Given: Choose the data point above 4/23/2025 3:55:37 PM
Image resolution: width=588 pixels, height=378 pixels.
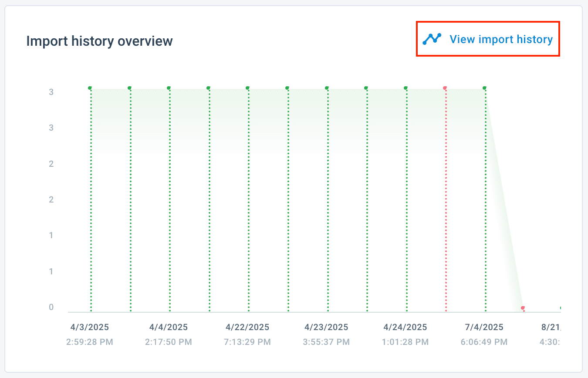Looking at the screenshot, I should [x=327, y=88].
